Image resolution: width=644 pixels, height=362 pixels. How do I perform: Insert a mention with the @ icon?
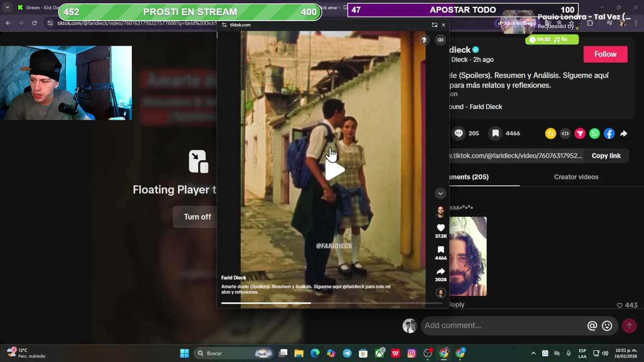pos(592,326)
